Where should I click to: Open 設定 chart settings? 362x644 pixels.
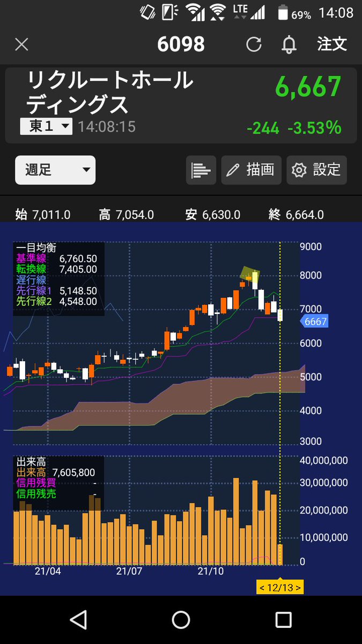click(316, 170)
